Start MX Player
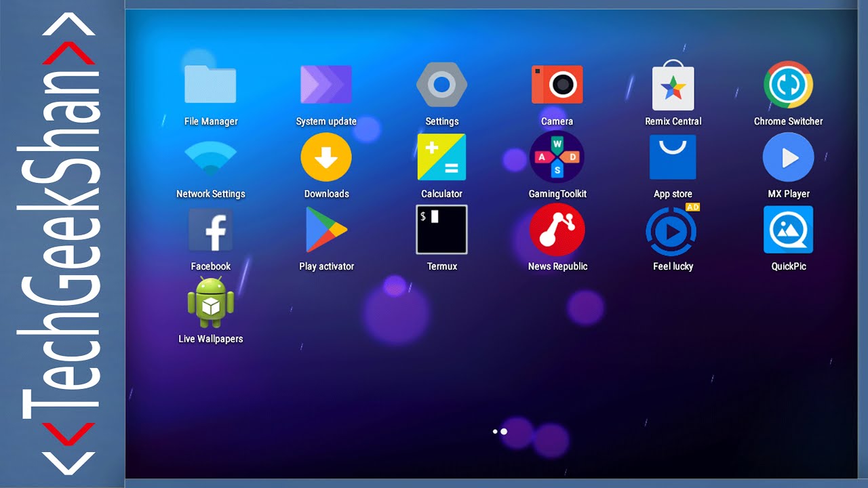Viewport: 868px width, 488px height. point(788,157)
